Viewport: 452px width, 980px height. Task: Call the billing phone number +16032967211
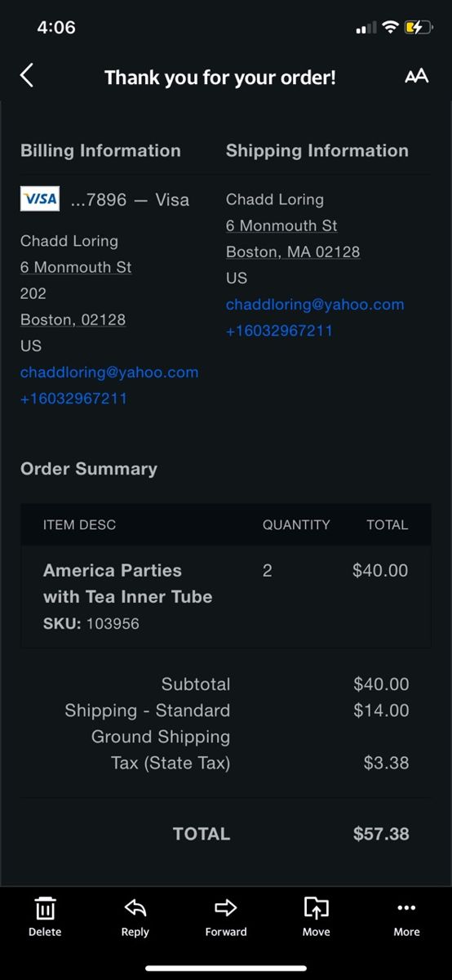73,399
